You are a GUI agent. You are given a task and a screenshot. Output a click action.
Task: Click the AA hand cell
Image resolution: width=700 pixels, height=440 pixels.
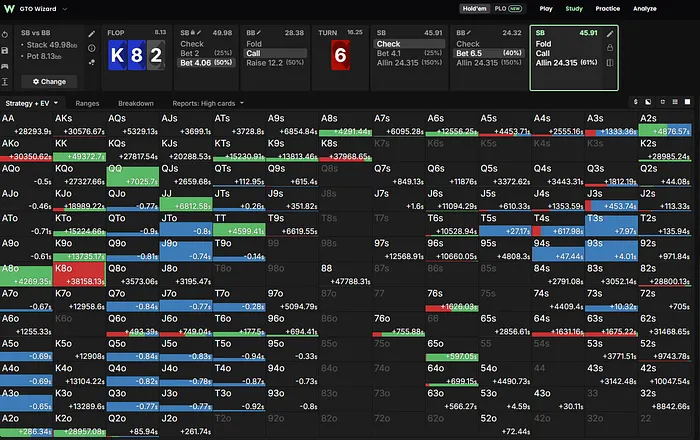[x=26, y=125]
